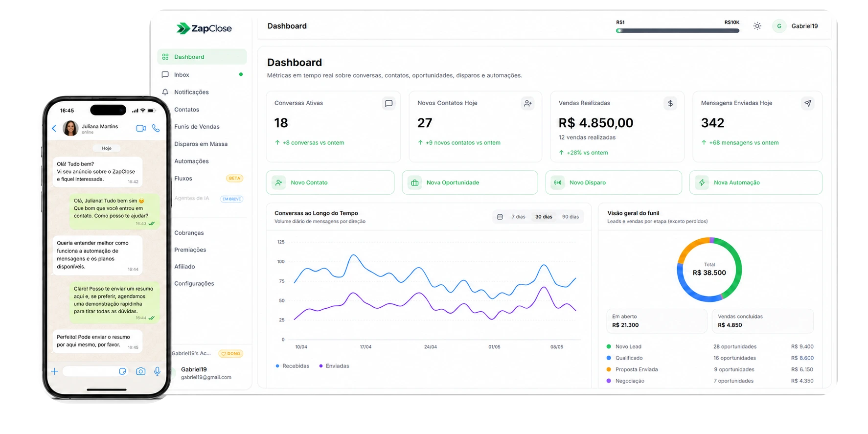Click dollar icon on Vendas Realizadas card
This screenshot has width=868, height=434.
coord(670,103)
